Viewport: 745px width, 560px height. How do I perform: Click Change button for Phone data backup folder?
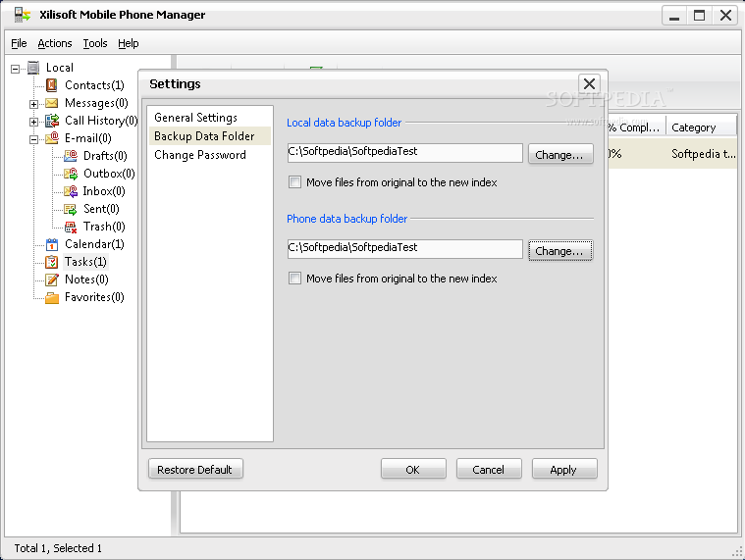[x=560, y=250]
